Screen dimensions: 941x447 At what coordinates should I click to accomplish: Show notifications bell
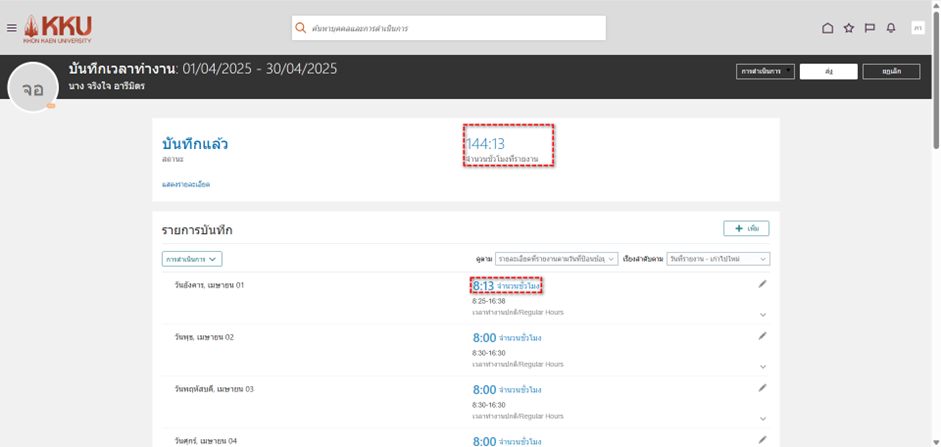(x=890, y=28)
